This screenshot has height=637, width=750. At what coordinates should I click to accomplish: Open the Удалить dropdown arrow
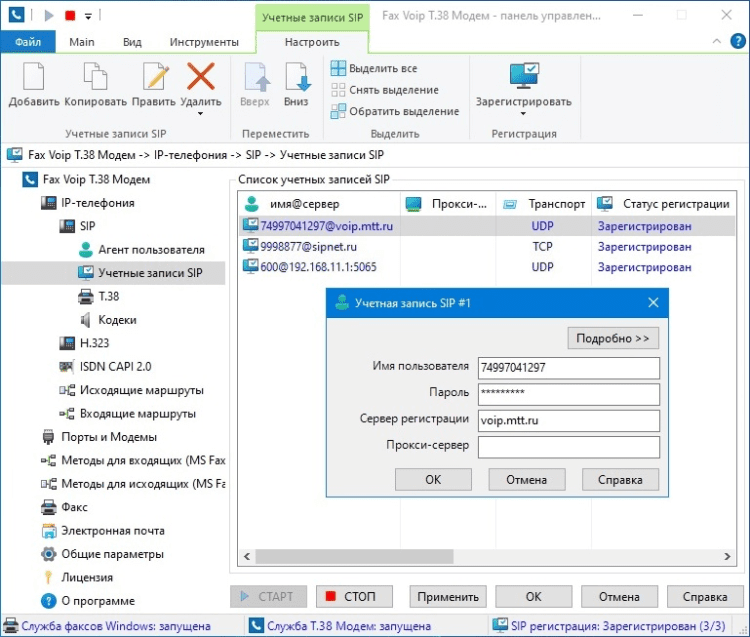click(x=201, y=113)
